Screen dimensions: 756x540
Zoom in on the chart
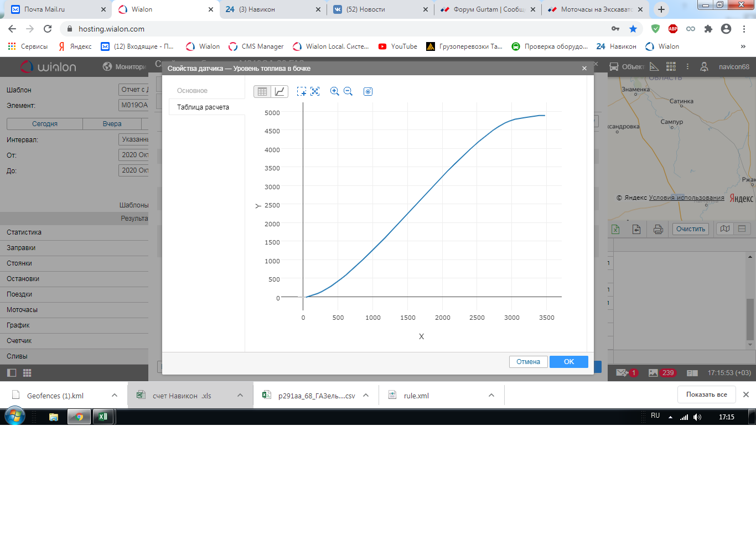[x=334, y=91]
